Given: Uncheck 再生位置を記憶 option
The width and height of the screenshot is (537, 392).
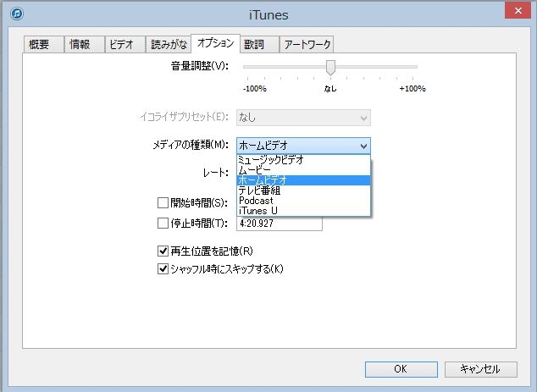Looking at the screenshot, I should click(163, 251).
